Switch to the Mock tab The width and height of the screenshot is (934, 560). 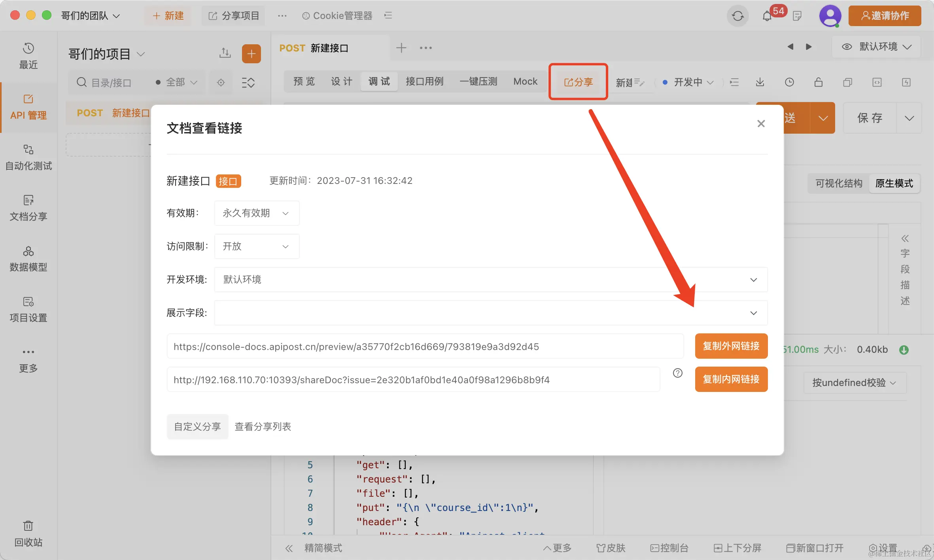pyautogui.click(x=525, y=81)
